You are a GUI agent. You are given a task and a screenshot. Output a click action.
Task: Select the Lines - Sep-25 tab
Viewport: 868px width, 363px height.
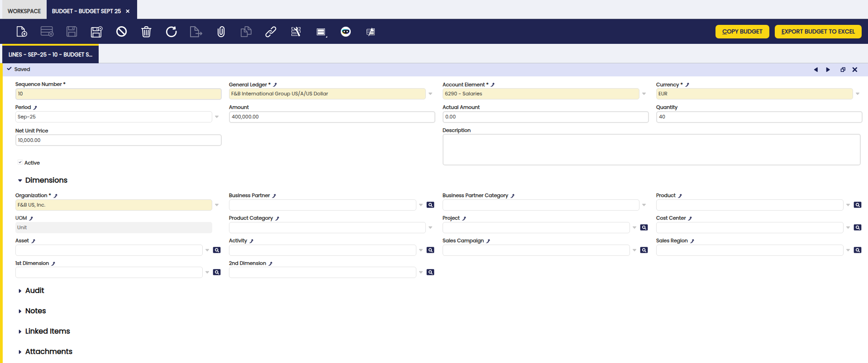tap(50, 55)
